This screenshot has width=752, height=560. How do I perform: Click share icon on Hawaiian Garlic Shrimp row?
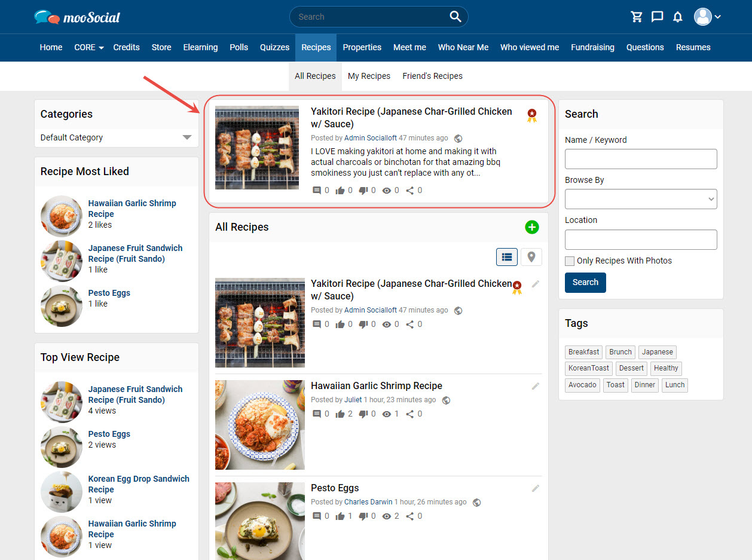[410, 414]
